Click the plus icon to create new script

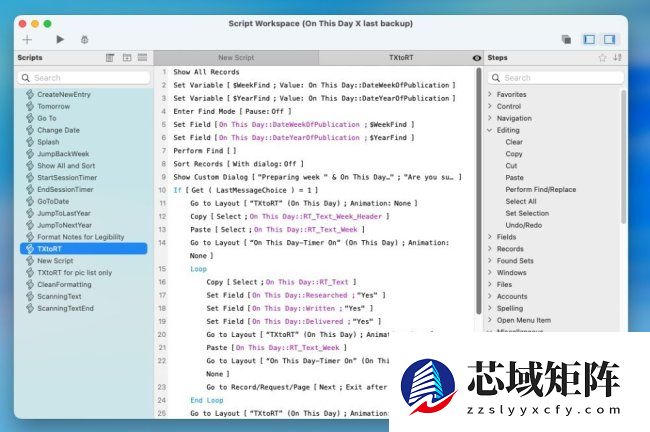[27, 39]
